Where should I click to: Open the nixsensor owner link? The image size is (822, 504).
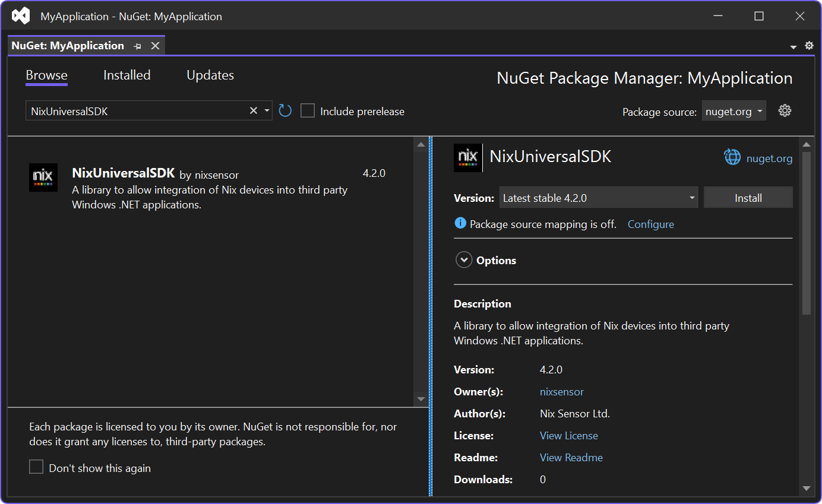[562, 392]
